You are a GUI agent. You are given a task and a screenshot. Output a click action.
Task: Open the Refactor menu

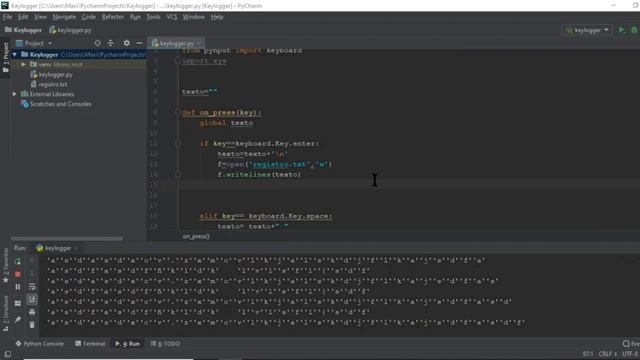coord(113,17)
